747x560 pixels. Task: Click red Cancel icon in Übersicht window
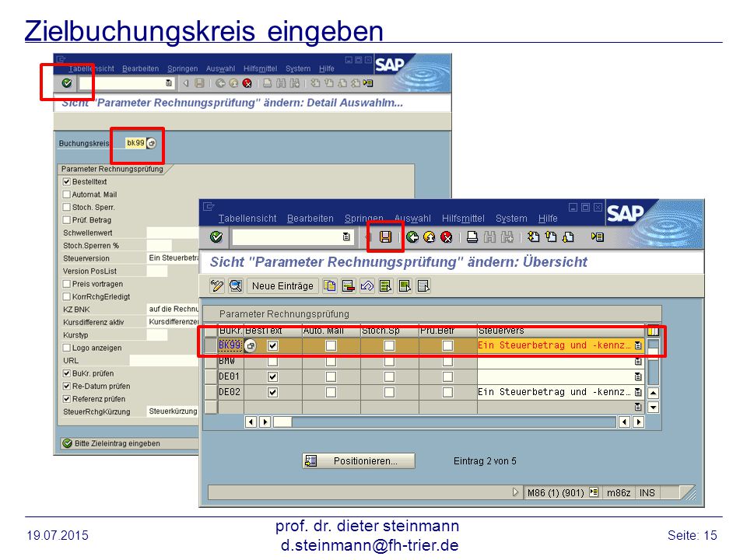click(x=447, y=236)
